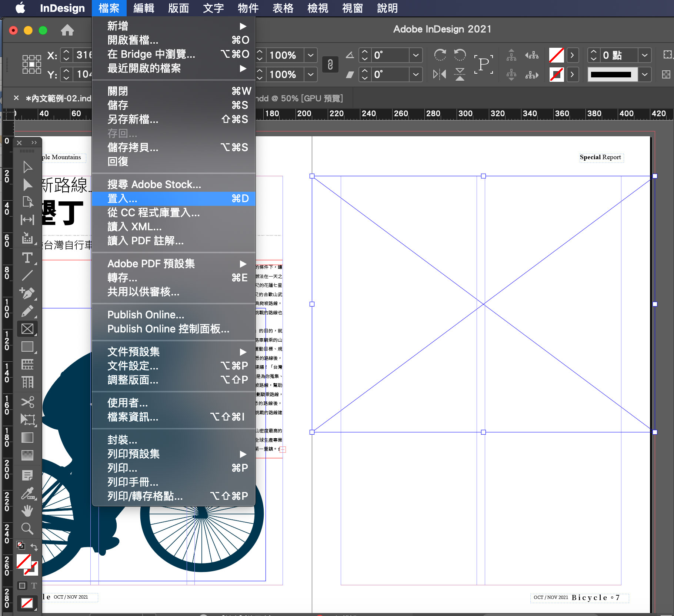The image size is (674, 616).
Task: Toggle formatting affects container button
Action: 22,586
